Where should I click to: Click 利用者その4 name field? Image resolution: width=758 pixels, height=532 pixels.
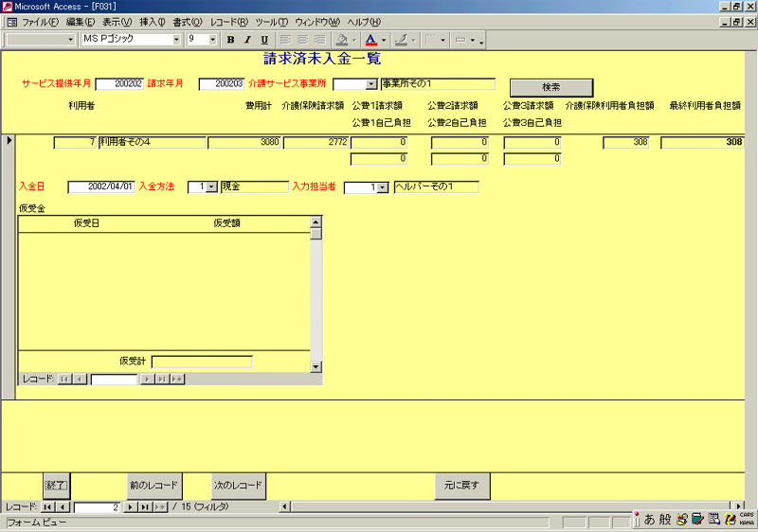pos(153,142)
